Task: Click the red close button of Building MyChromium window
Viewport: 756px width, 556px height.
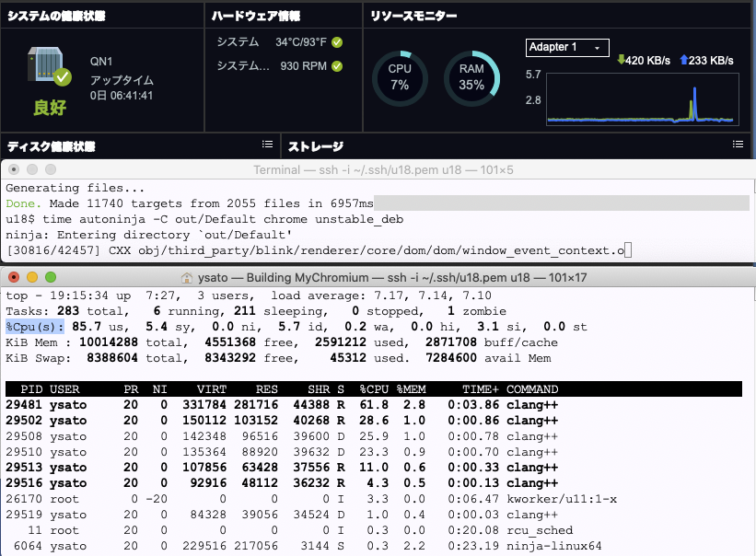Action: click(15, 277)
